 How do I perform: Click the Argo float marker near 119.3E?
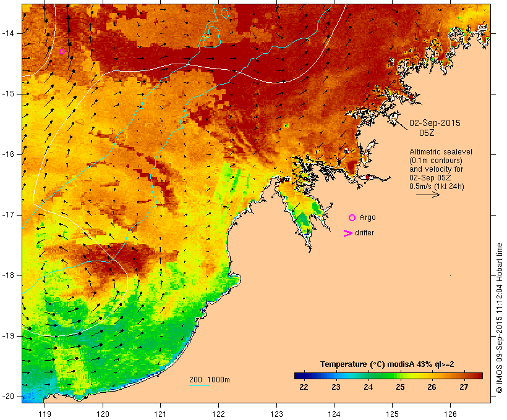coord(62,51)
